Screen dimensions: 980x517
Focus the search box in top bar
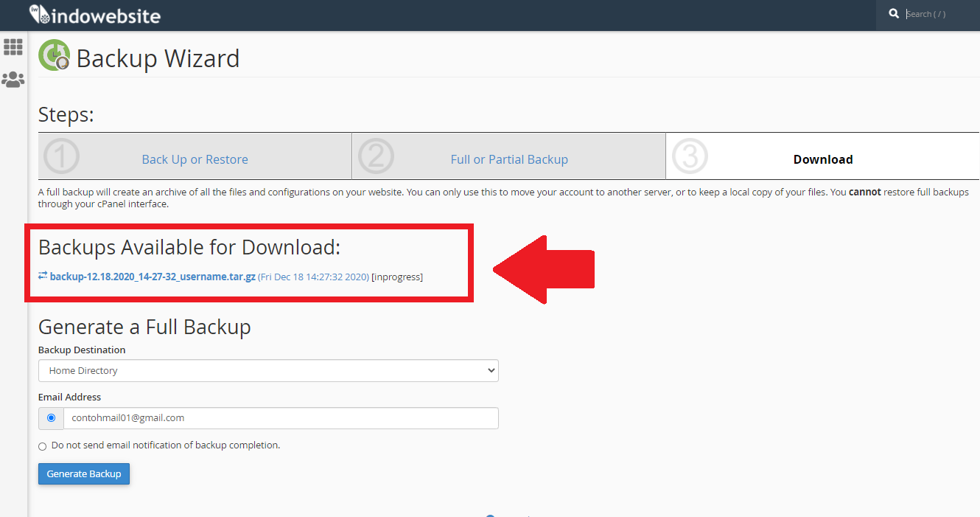[x=937, y=14]
